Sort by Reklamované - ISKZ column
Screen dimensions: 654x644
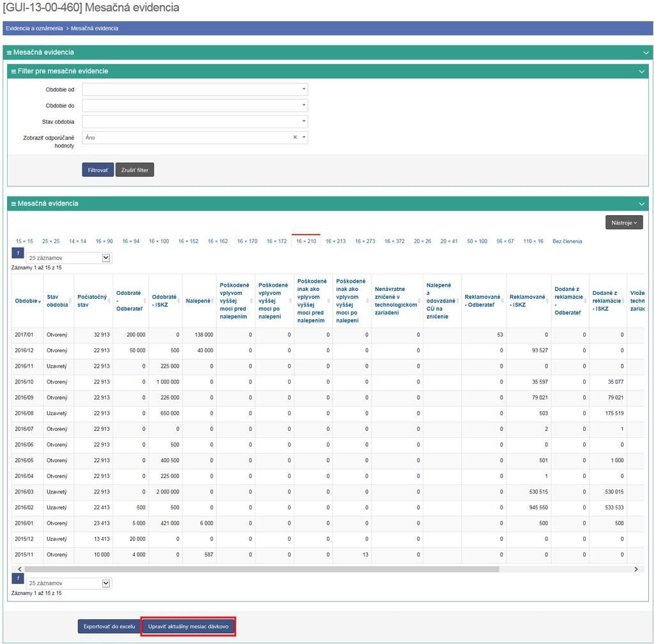pos(528,301)
